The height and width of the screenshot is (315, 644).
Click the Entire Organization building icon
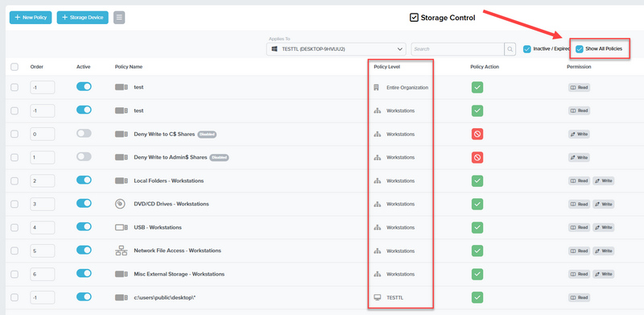click(x=376, y=88)
